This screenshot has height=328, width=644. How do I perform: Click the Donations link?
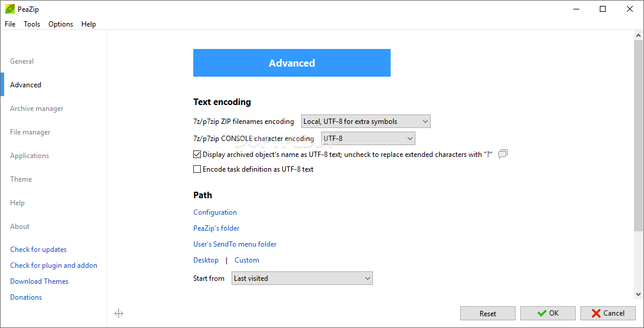(x=26, y=297)
